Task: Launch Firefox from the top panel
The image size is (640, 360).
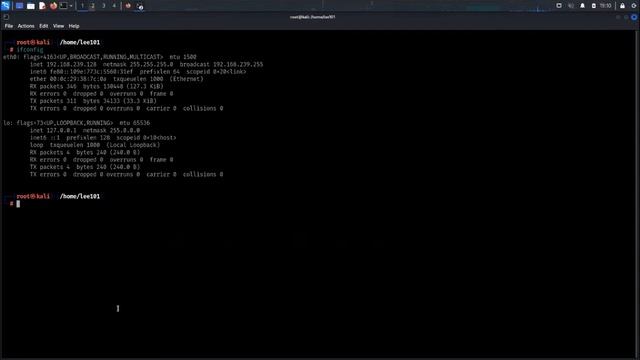Action: click(53, 6)
